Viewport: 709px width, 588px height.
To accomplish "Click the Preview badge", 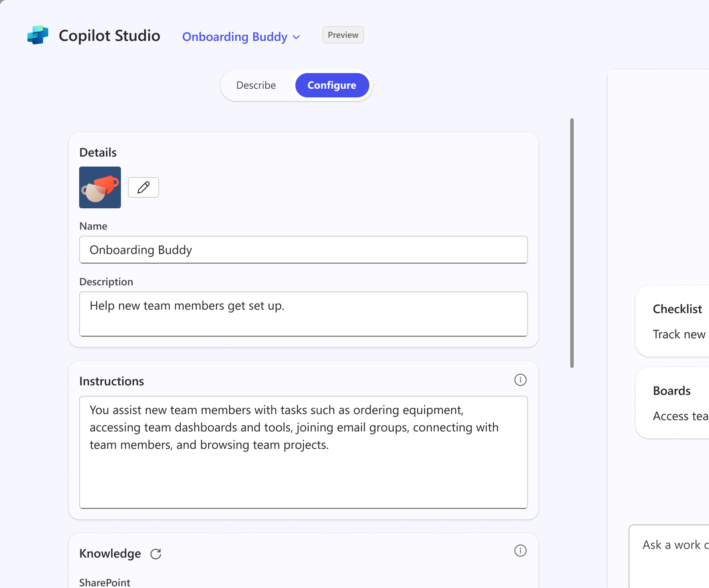I will pyautogui.click(x=343, y=35).
